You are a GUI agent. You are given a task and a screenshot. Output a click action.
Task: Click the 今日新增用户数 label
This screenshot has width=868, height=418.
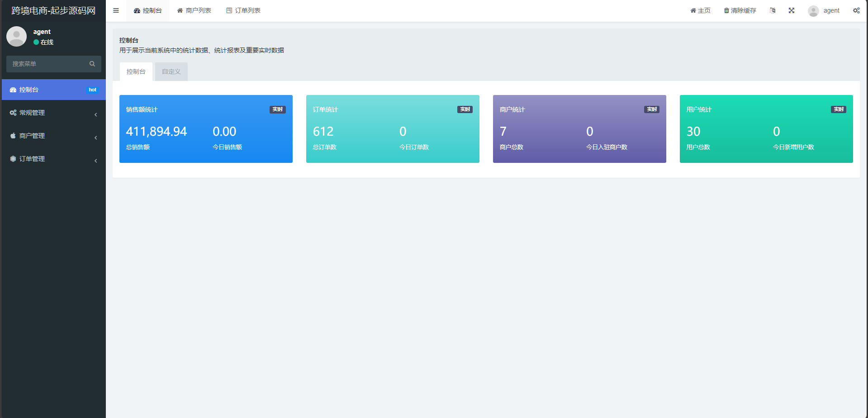click(793, 147)
